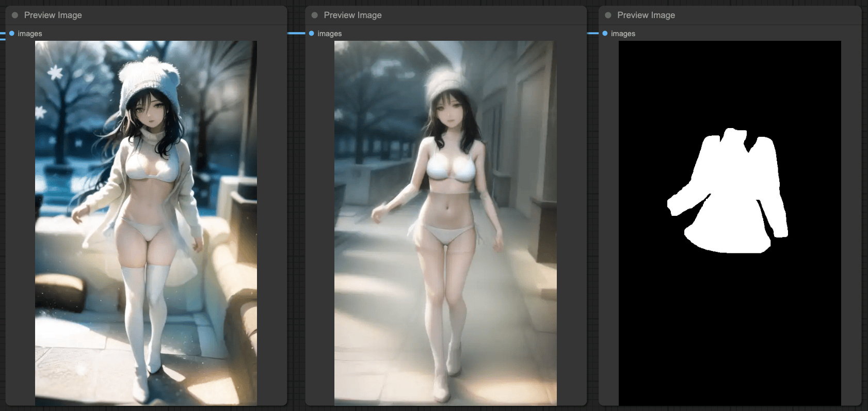Viewport: 868px width, 411px height.
Task: Open the preview thumbnail with sofa background
Action: [146, 223]
